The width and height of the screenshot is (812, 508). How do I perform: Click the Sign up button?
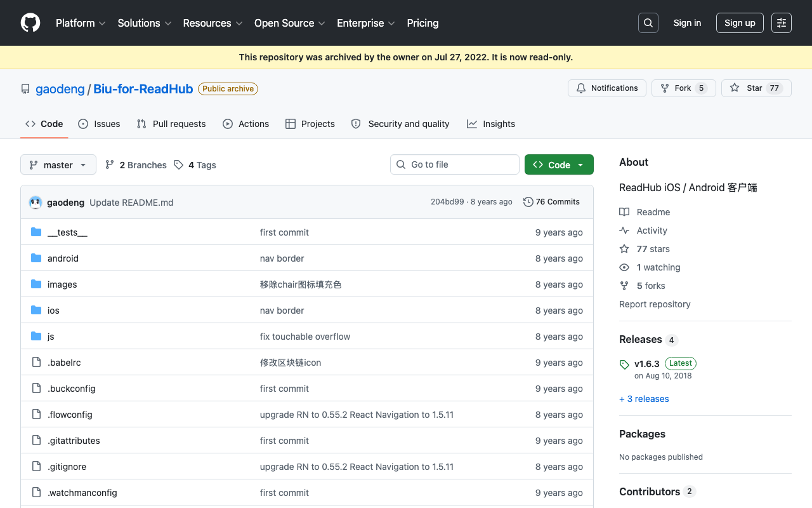(x=740, y=23)
